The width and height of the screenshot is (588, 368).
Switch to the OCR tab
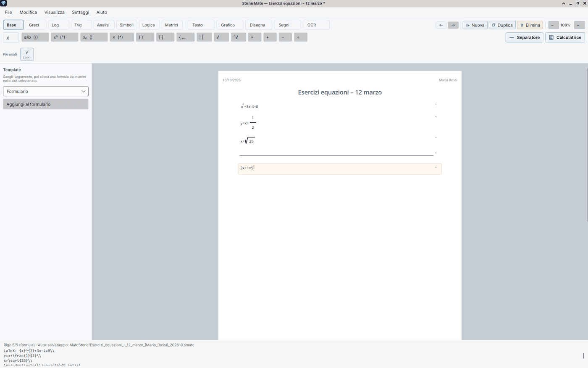316,25
